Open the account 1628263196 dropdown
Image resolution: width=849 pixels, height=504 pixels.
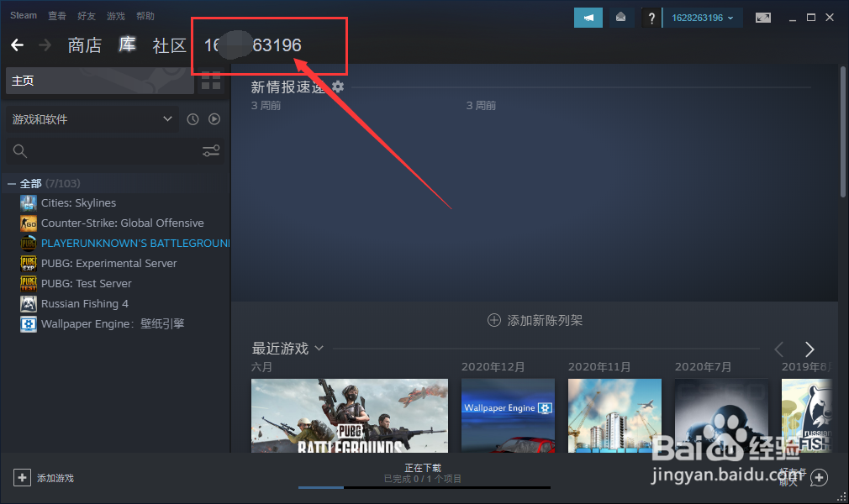[x=702, y=18]
